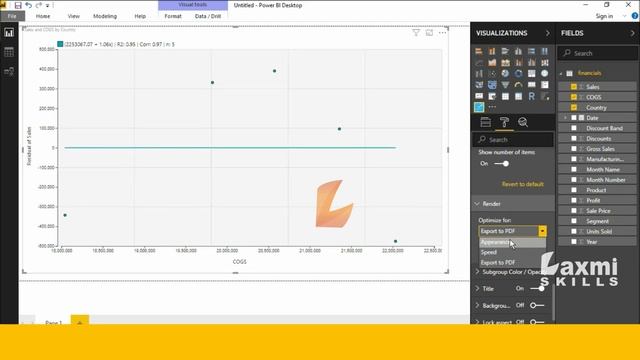
Task: Select the stacked area chart visual
Action: [x=505, y=63]
